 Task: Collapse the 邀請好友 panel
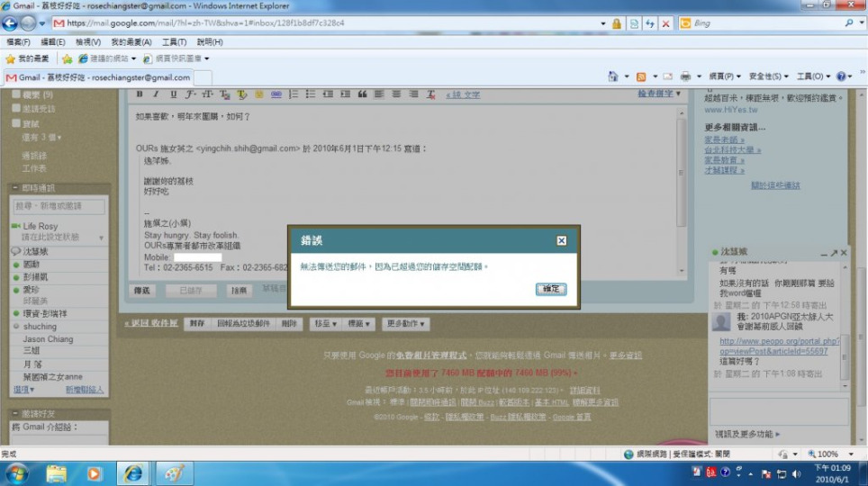[15, 413]
